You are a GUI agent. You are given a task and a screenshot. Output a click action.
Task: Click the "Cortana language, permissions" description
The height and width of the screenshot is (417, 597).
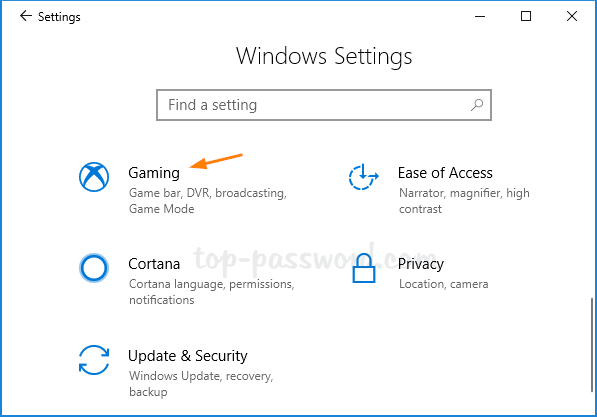click(211, 284)
